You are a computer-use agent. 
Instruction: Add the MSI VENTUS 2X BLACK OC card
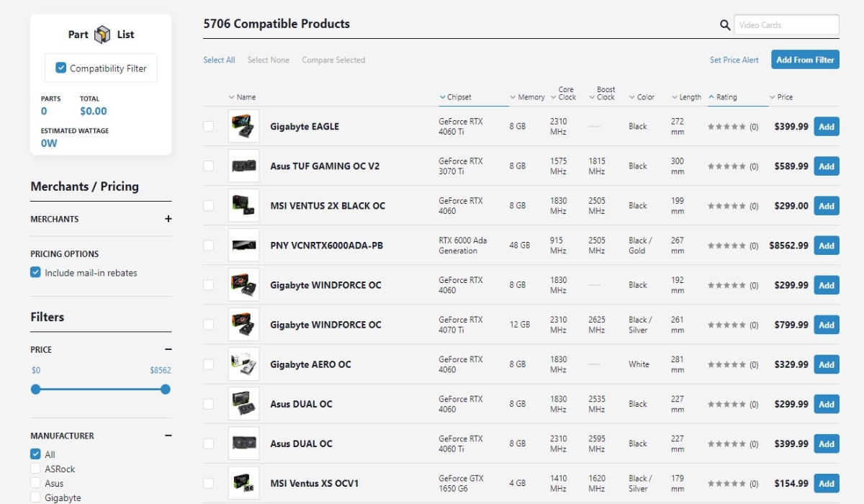(826, 205)
